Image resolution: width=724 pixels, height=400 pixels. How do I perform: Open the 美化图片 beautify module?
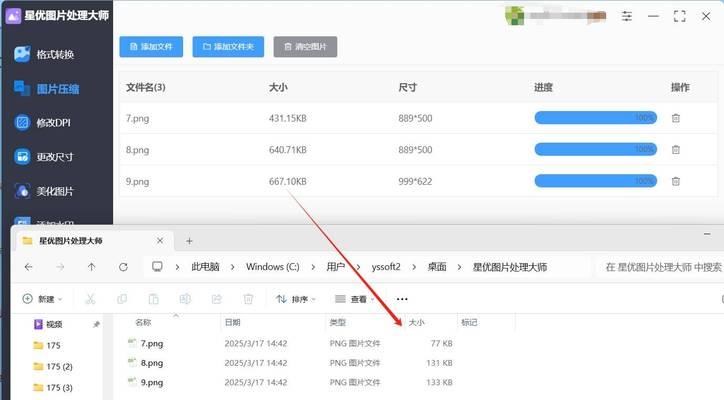click(x=43, y=191)
